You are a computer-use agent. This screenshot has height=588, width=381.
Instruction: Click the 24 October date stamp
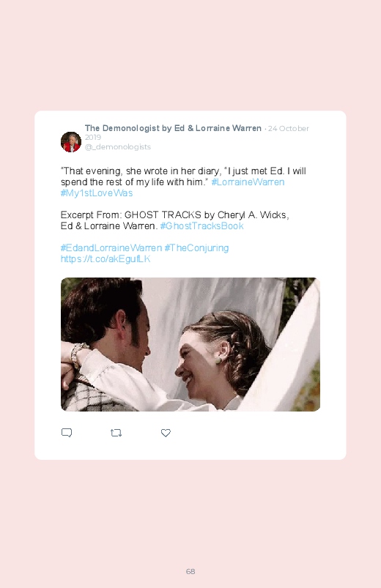pyautogui.click(x=288, y=128)
